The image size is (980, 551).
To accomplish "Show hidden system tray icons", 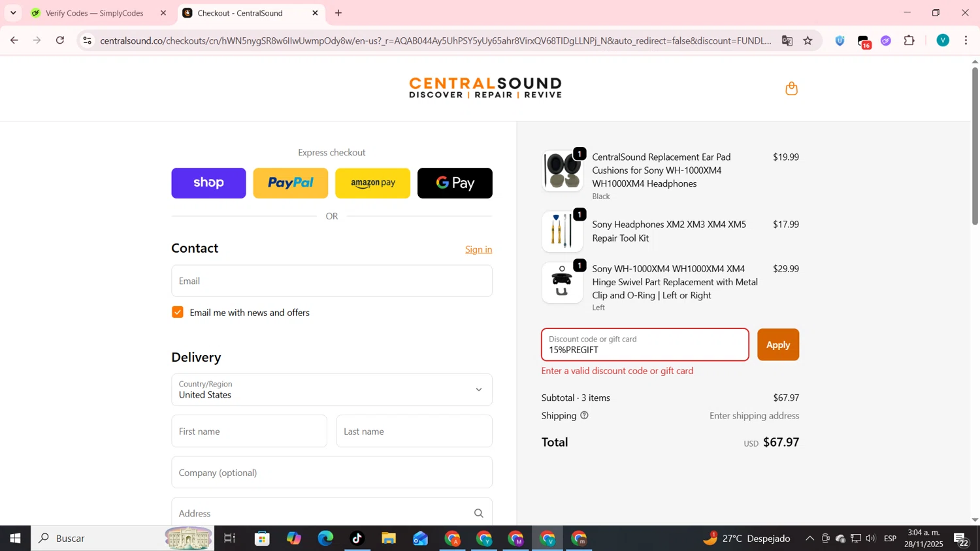I will click(809, 539).
